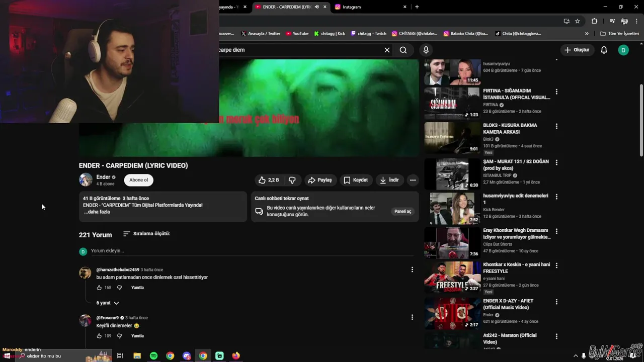Click the YouTube search magnifier button
The height and width of the screenshot is (362, 644).
403,50
